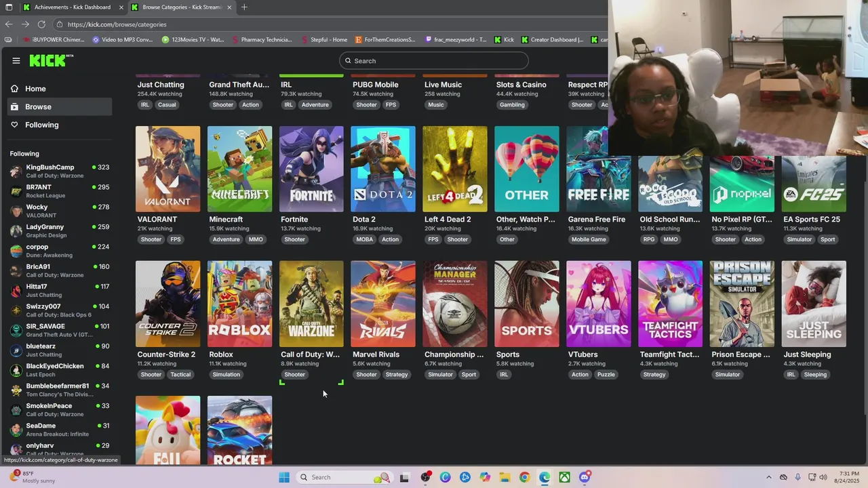Open Call of Duty: Warzone thumbnail

[311, 304]
